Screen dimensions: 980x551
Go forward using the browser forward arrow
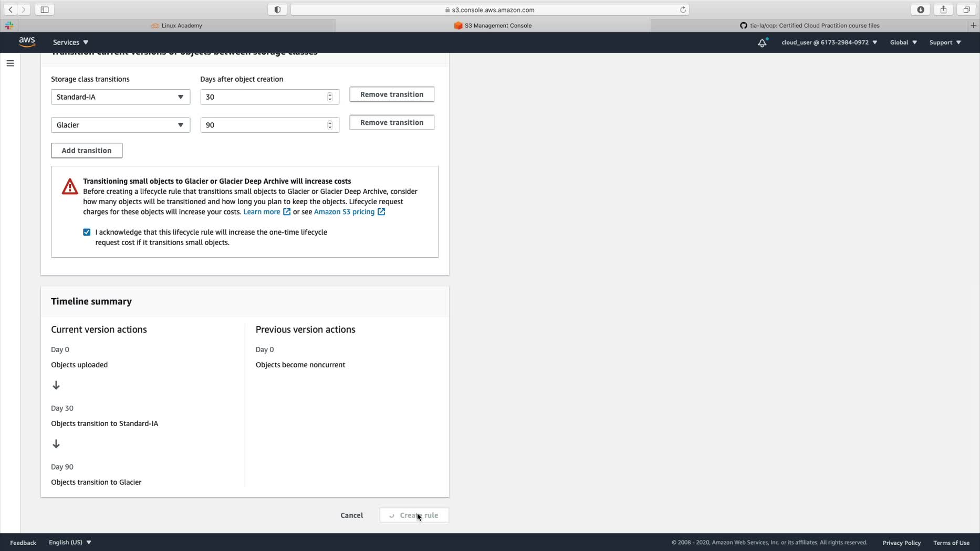point(24,9)
